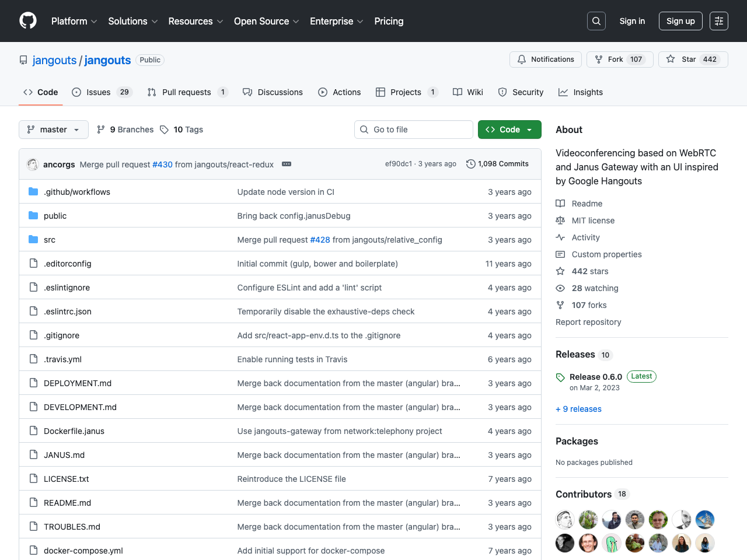
Task: Click the Go to file search field
Action: (414, 129)
